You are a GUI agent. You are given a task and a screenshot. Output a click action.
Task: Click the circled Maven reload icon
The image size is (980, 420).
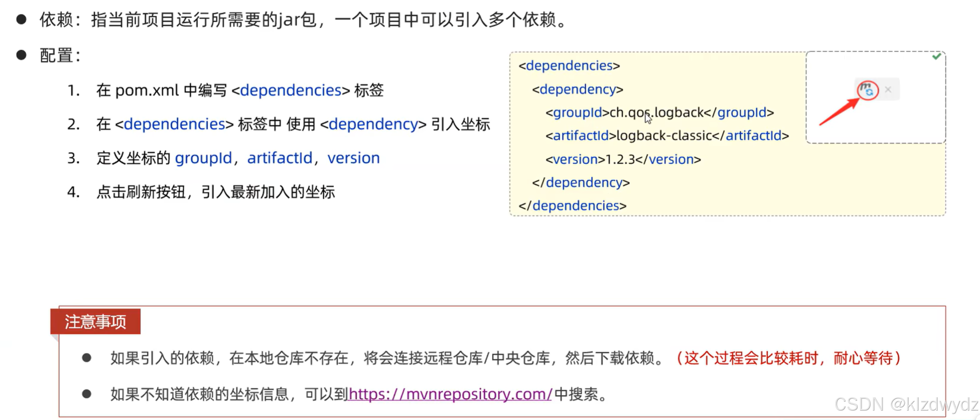[867, 90]
